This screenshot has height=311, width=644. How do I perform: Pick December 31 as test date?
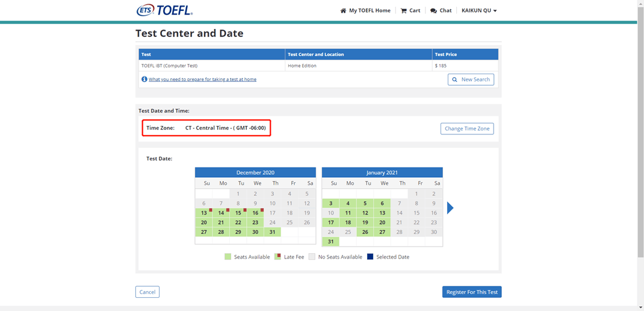click(x=272, y=232)
